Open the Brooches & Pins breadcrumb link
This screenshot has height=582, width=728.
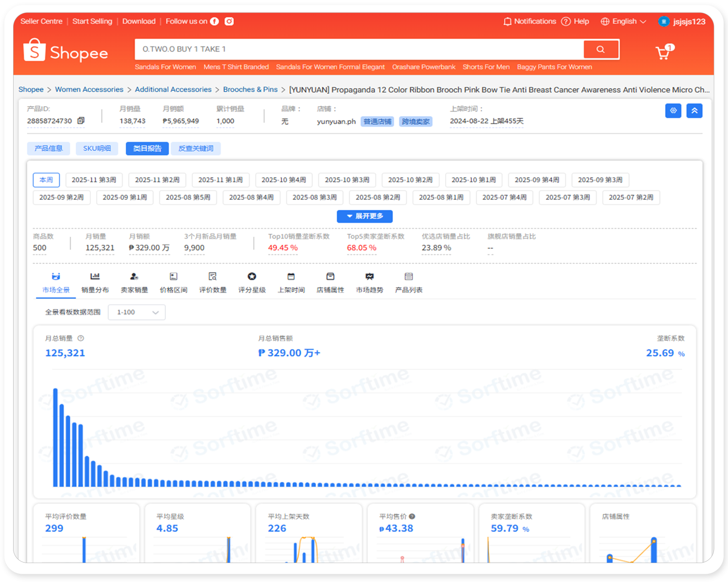pos(250,90)
